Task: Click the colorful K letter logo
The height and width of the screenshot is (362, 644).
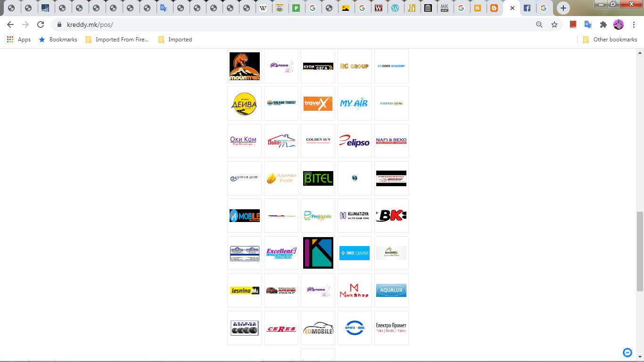Action: click(318, 253)
